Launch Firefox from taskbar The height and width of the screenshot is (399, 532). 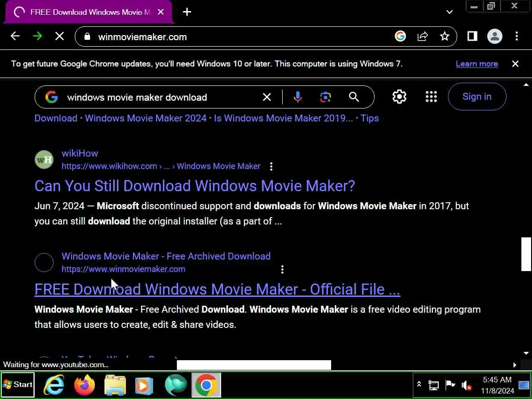pyautogui.click(x=85, y=385)
